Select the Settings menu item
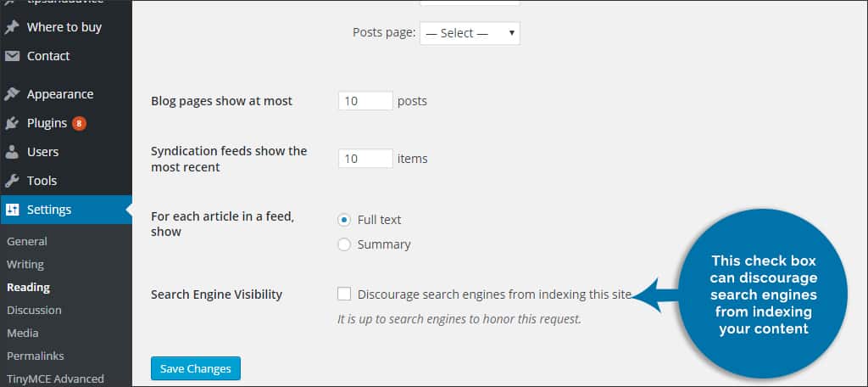 tap(66, 210)
